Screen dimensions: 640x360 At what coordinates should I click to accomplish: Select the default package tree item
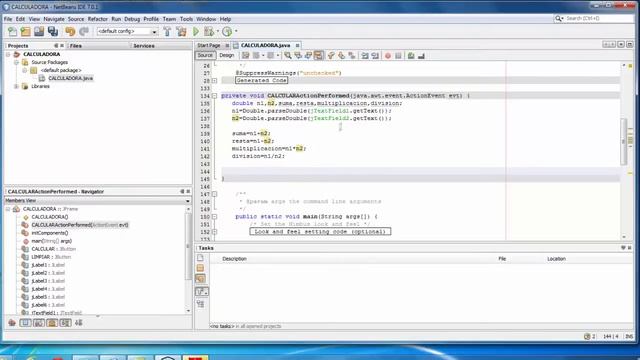pyautogui.click(x=61, y=70)
